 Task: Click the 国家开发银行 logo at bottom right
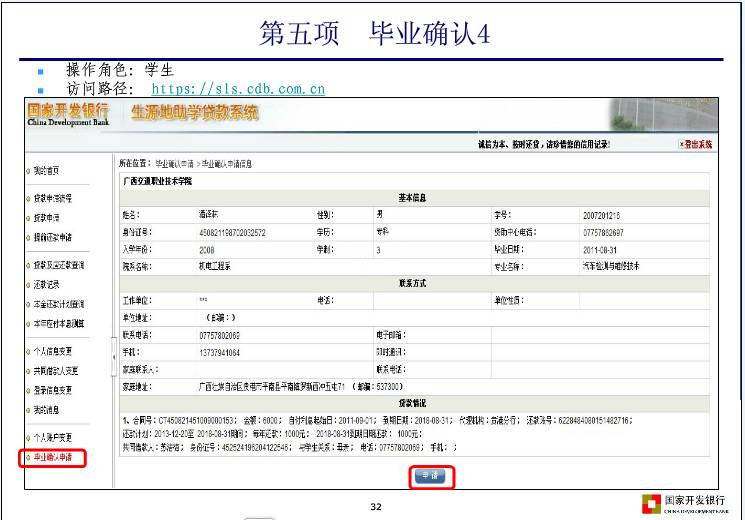pyautogui.click(x=690, y=502)
